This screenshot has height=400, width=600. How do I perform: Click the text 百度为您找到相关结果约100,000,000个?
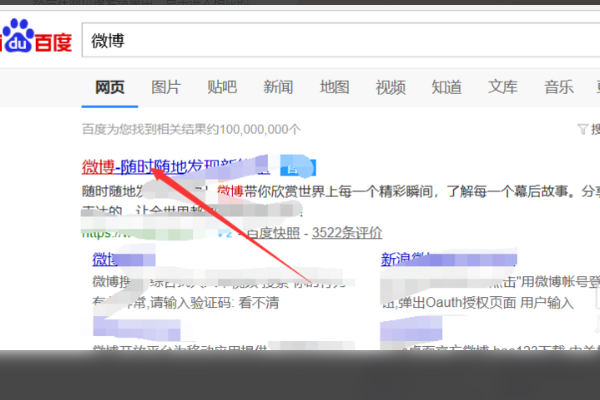pyautogui.click(x=191, y=129)
